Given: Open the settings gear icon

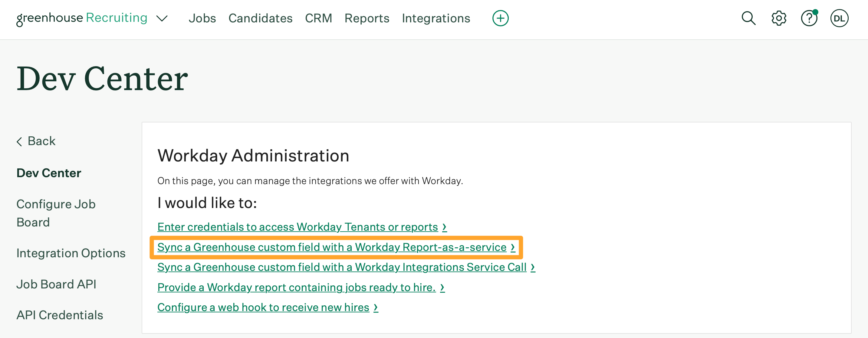Looking at the screenshot, I should 779,18.
